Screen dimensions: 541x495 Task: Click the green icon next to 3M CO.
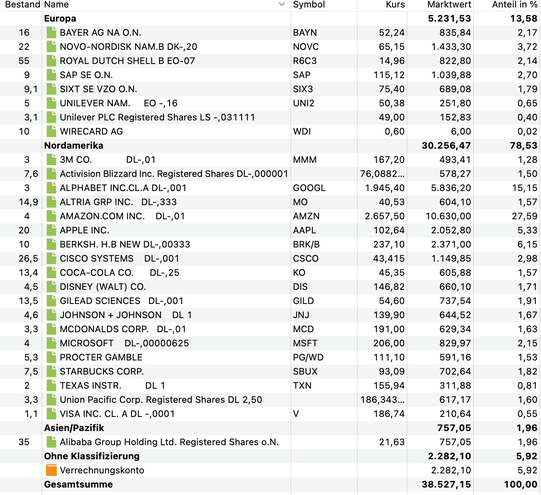click(x=51, y=160)
